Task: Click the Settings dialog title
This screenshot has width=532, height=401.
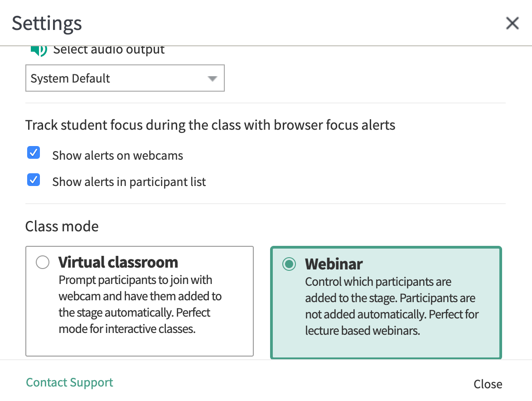Action: click(47, 23)
